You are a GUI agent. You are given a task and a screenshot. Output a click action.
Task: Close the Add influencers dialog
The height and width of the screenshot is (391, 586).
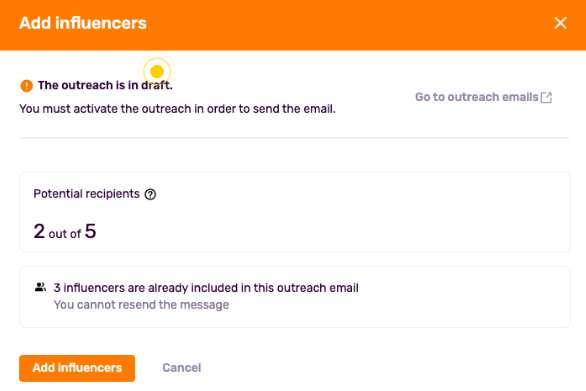pos(560,23)
